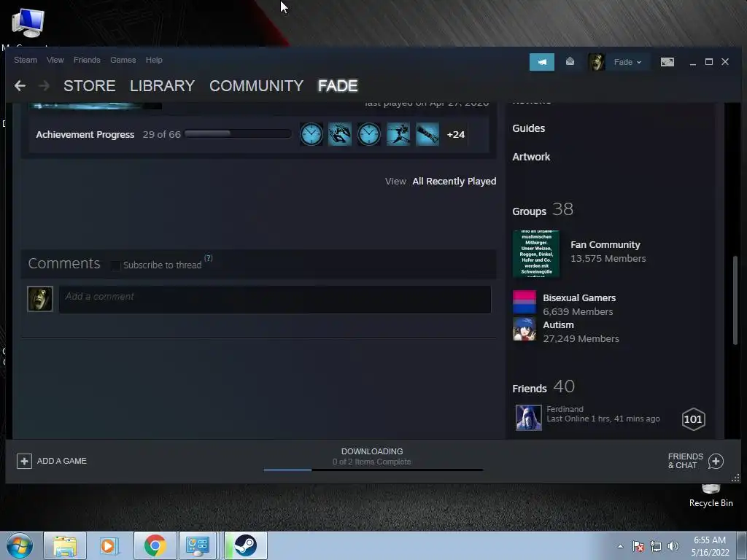Open the Friends menu

(x=87, y=60)
